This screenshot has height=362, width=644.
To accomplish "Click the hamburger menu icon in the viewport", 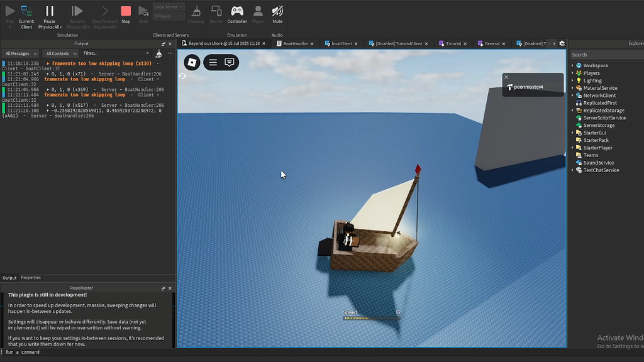I will click(x=212, y=62).
